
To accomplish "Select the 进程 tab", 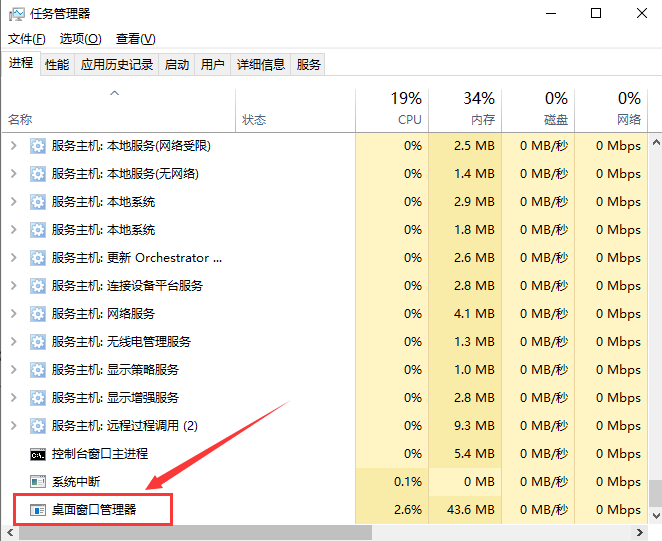I will click(x=21, y=63).
